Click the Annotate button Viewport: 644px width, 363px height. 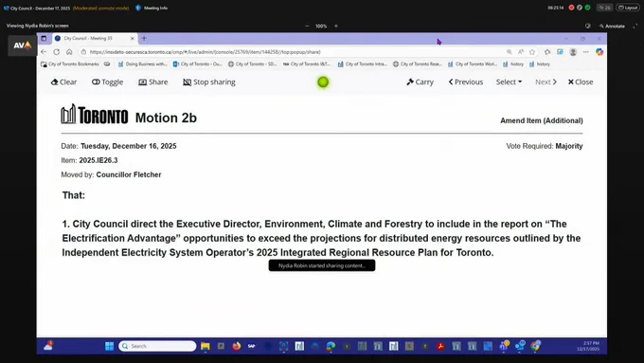(x=612, y=26)
